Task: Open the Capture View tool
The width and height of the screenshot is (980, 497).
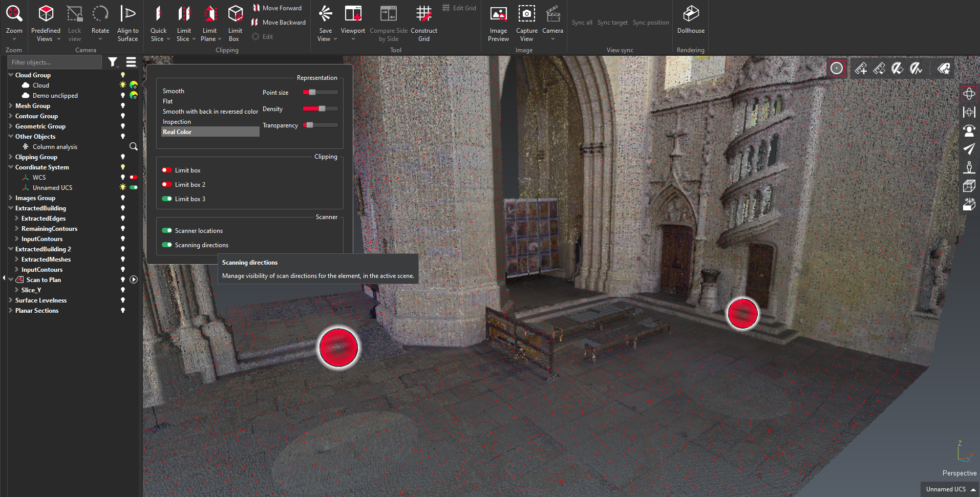Action: coord(526,14)
